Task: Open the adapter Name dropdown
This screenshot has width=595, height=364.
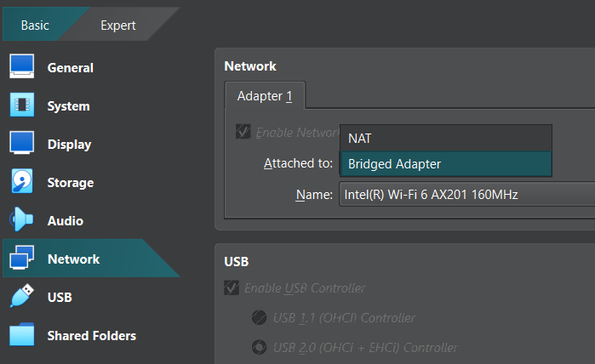Action: (x=466, y=195)
